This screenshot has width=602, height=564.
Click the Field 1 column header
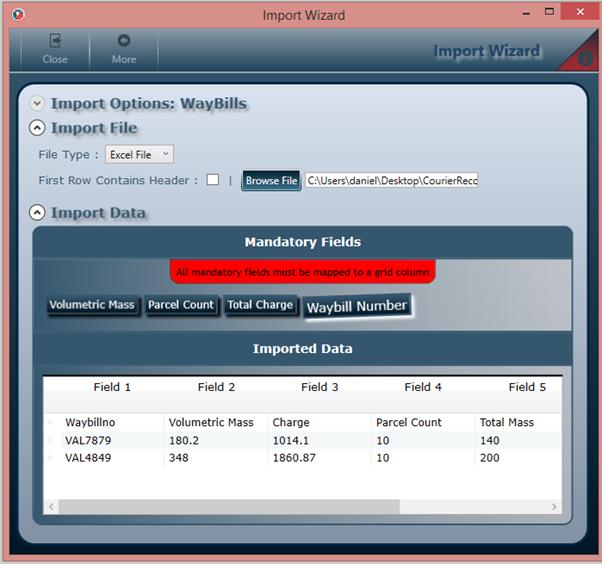(112, 387)
